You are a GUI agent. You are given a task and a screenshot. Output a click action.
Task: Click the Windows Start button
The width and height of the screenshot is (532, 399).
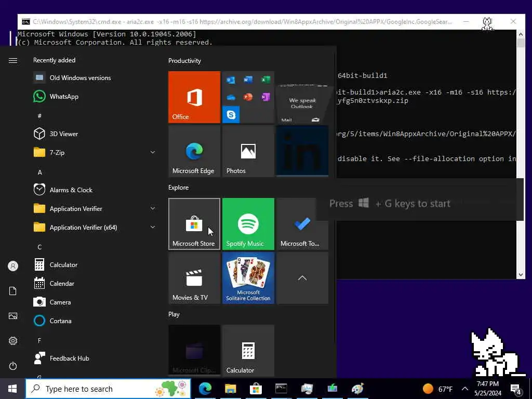tap(12, 389)
